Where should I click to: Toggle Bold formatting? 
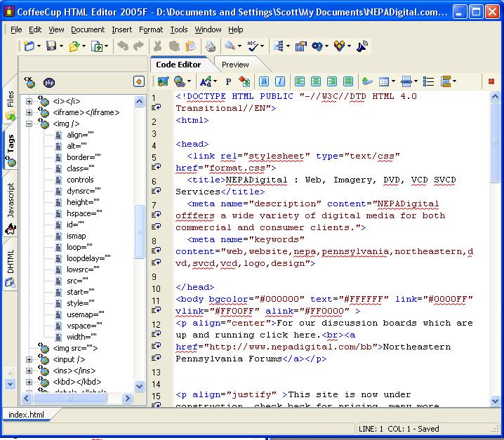(264, 81)
